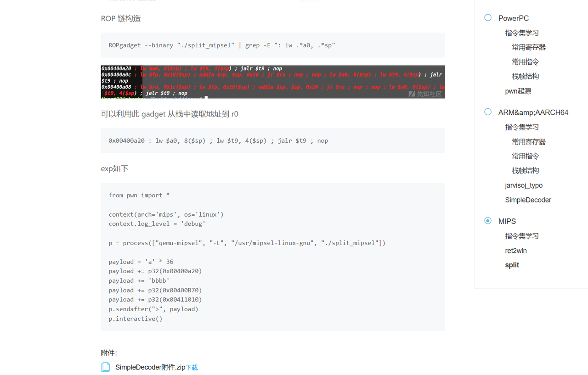The image size is (588, 375).
Task: Click the process qemu-mipsel code line
Action: (x=247, y=243)
